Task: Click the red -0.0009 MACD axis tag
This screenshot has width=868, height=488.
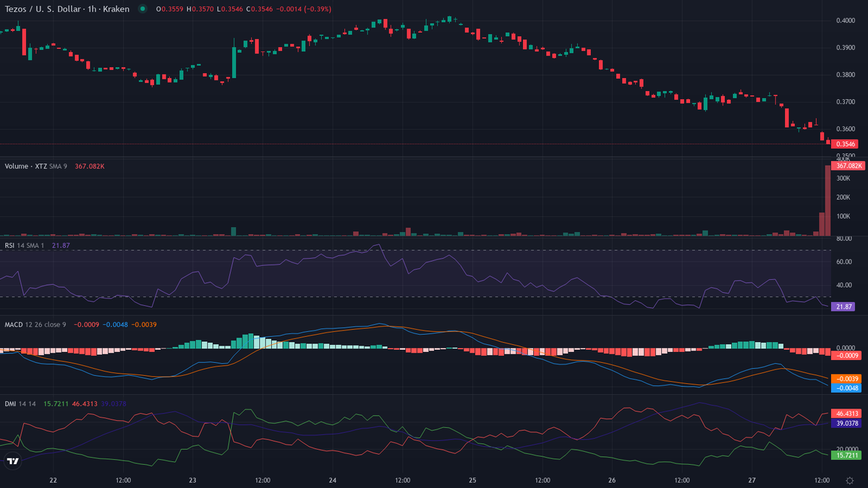Action: [x=846, y=356]
